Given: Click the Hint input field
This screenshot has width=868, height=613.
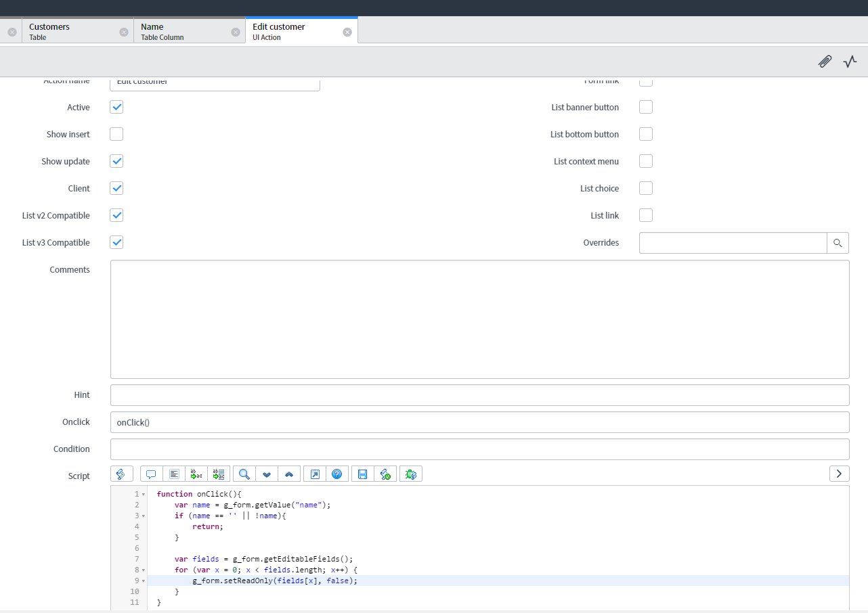Looking at the screenshot, I should [x=479, y=395].
